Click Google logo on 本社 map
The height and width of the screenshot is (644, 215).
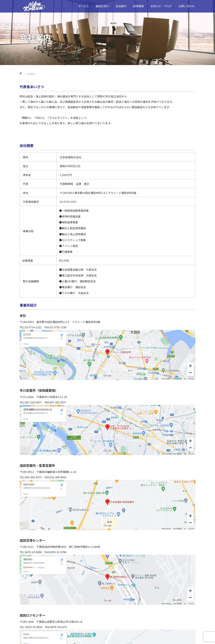point(107,375)
